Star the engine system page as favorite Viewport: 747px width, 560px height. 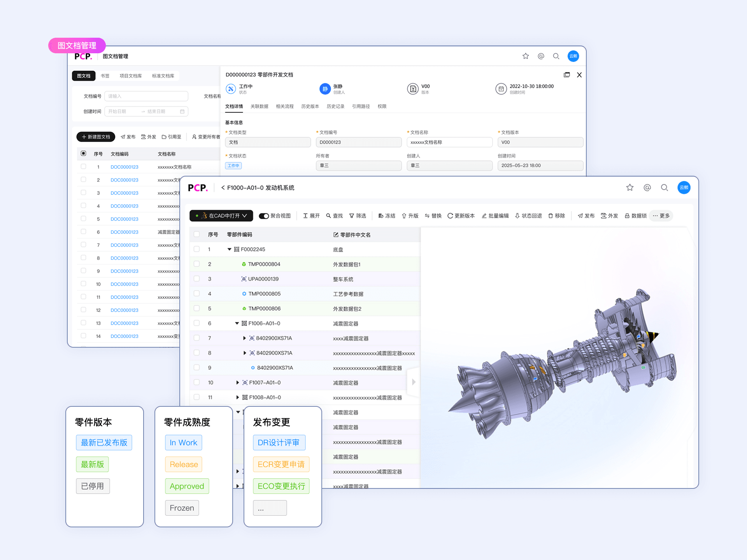630,188
